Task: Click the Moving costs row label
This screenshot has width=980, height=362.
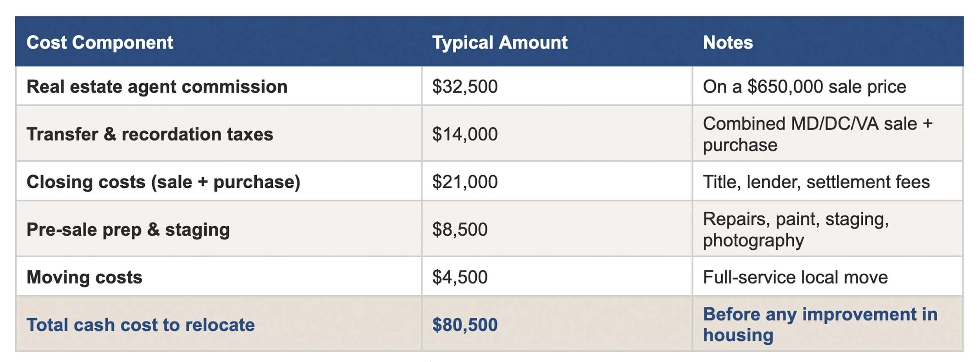Action: pyautogui.click(x=84, y=277)
